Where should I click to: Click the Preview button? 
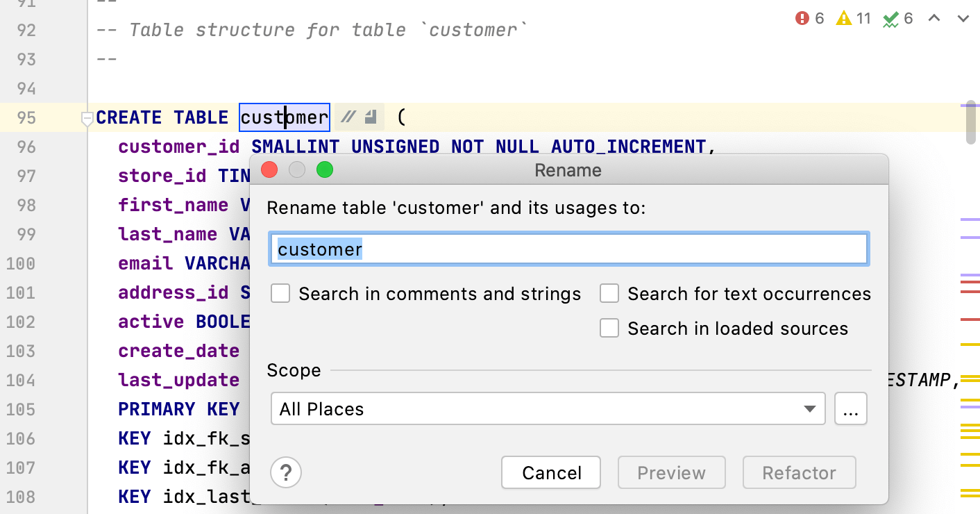pos(671,472)
